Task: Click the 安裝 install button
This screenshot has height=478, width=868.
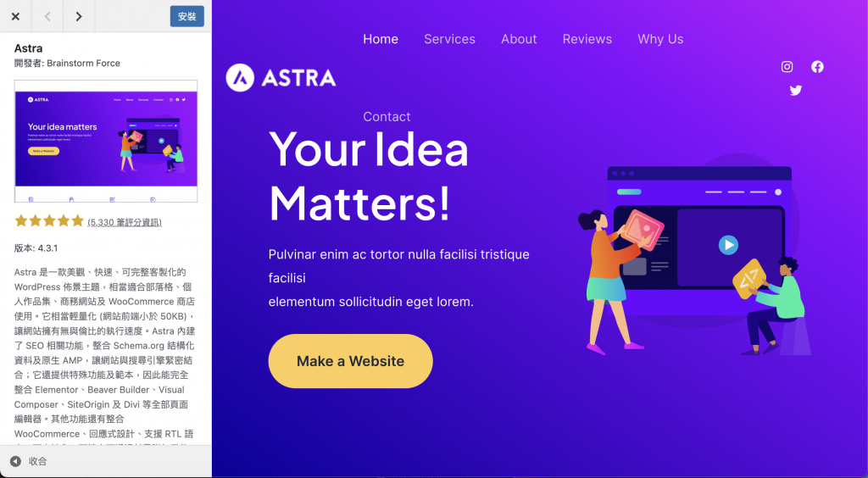Action: pos(187,17)
